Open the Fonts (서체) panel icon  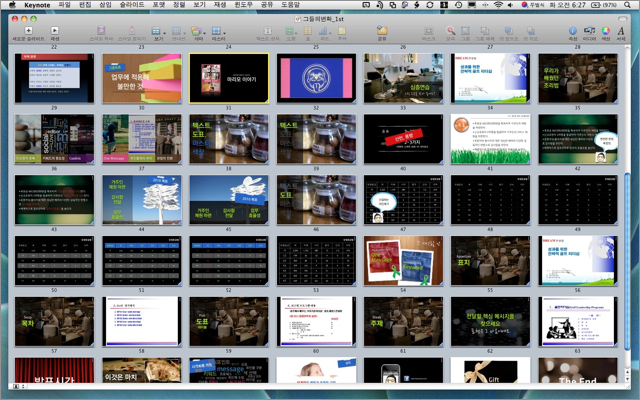point(621,31)
